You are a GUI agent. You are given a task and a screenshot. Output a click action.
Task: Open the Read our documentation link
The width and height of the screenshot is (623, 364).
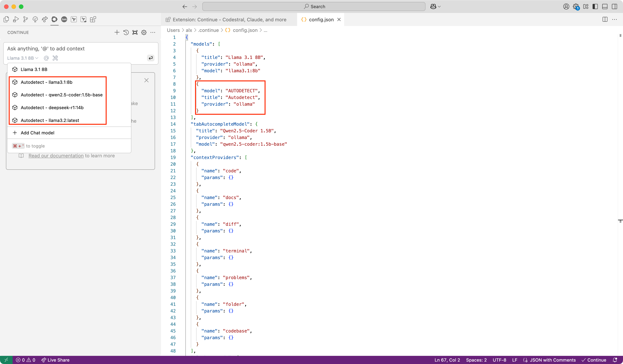pyautogui.click(x=56, y=156)
